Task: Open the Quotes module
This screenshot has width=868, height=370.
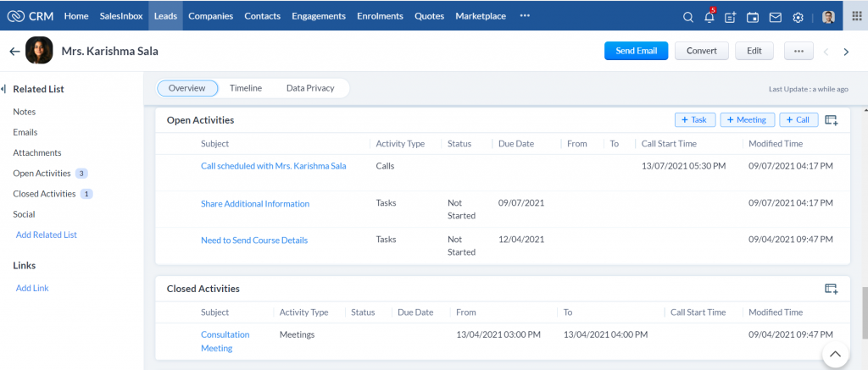Action: 430,16
